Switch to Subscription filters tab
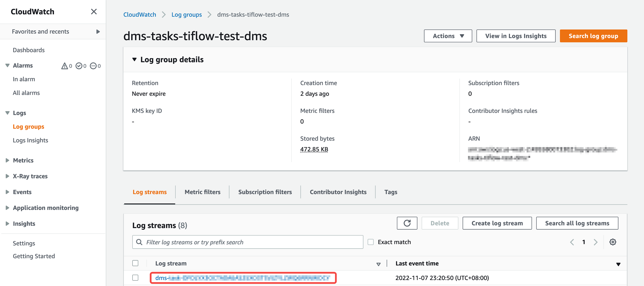The height and width of the screenshot is (286, 644). tap(265, 192)
